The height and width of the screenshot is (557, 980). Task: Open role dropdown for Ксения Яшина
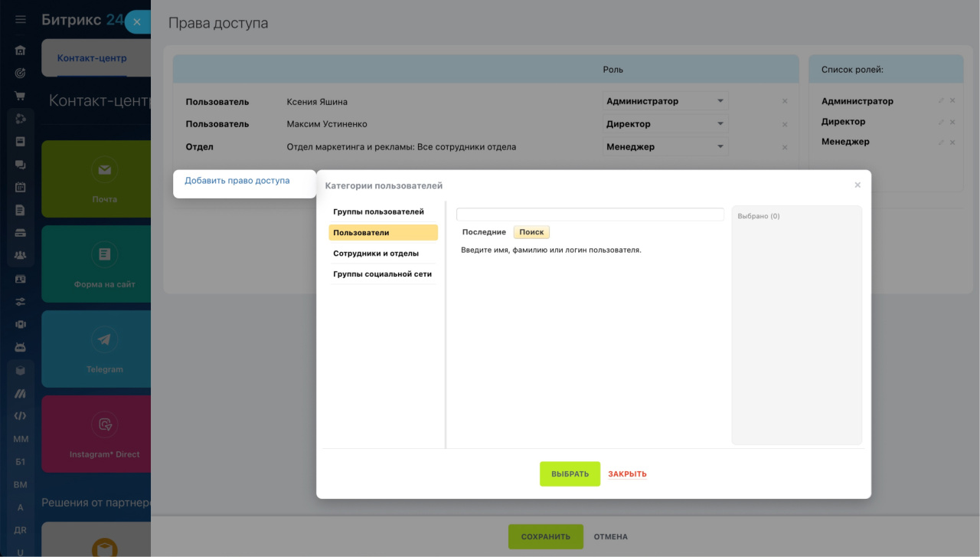coord(665,101)
